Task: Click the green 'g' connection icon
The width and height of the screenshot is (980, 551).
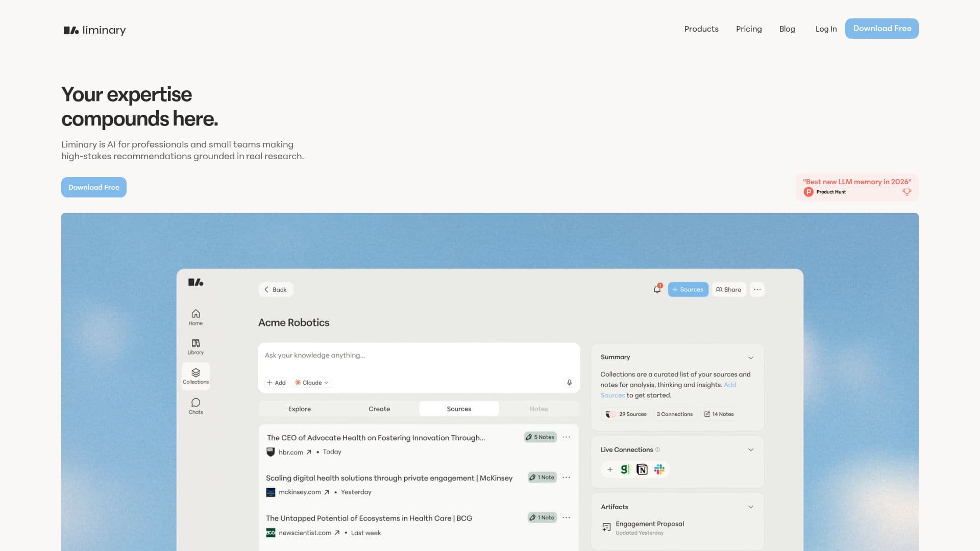Action: [x=625, y=469]
